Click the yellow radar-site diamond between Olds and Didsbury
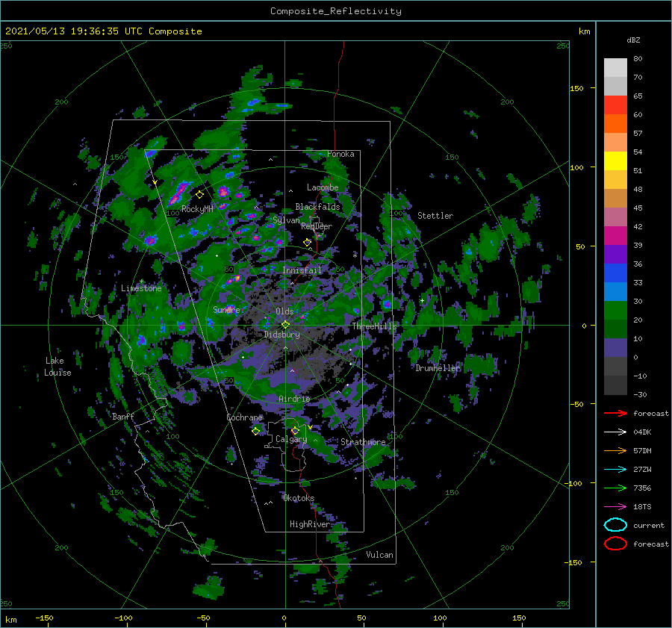Screen dimensions: 672x628 pos(285,325)
